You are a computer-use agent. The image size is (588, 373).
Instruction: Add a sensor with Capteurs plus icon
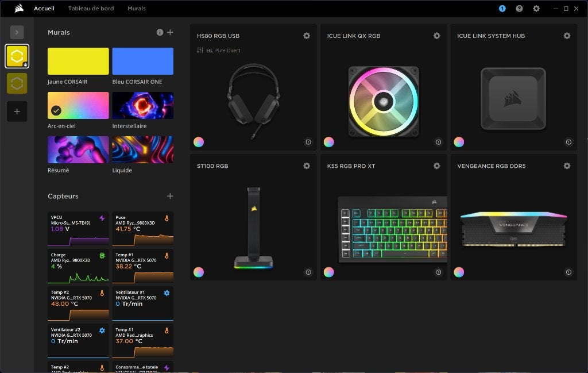(x=170, y=196)
